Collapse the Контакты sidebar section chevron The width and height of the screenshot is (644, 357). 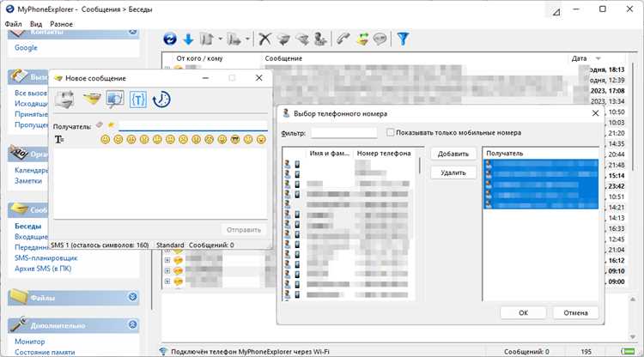click(x=132, y=31)
